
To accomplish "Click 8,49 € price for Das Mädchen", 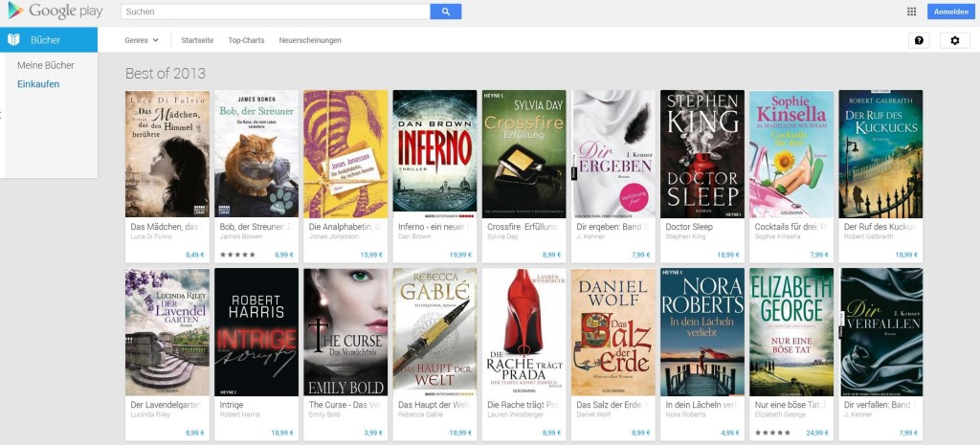I will [x=195, y=255].
